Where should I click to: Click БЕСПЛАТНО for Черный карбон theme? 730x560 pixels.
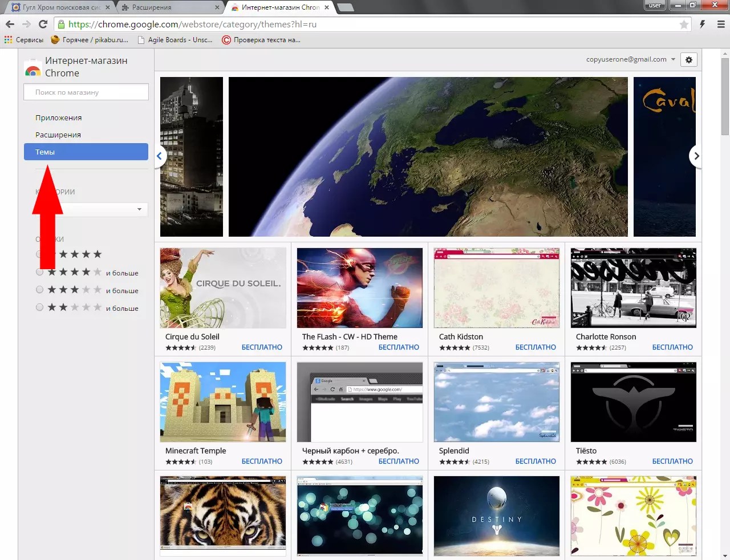pos(399,461)
